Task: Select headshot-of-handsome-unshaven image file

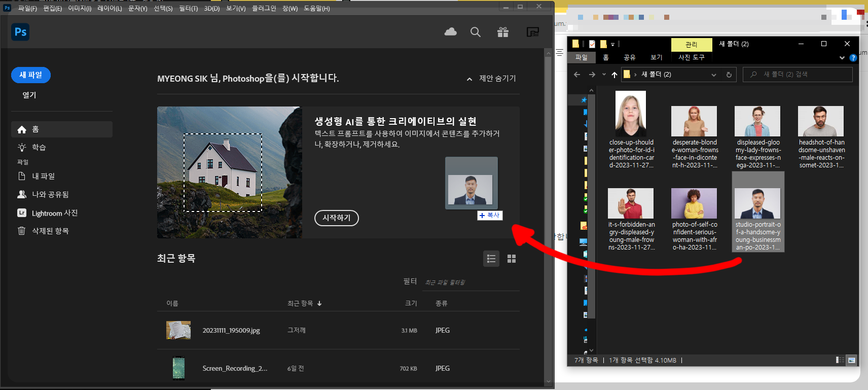Action: tap(821, 137)
